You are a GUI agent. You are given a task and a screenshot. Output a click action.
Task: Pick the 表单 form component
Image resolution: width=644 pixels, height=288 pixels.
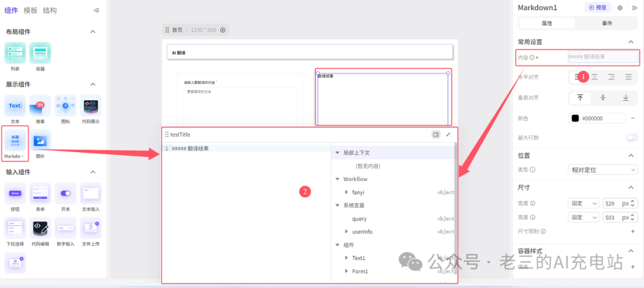(x=41, y=193)
